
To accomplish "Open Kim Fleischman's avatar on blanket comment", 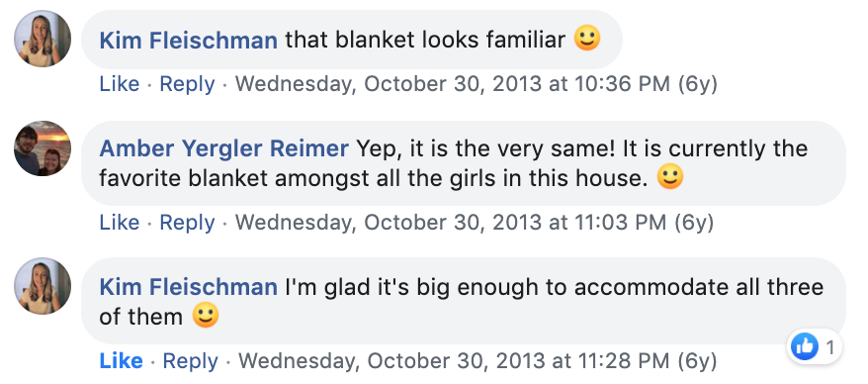I will 43,39.
